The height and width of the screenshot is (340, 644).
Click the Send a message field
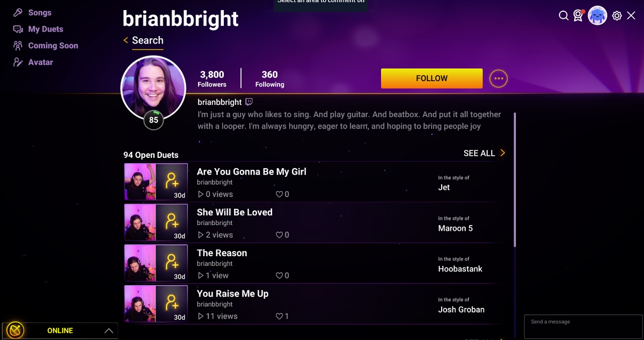(582, 327)
